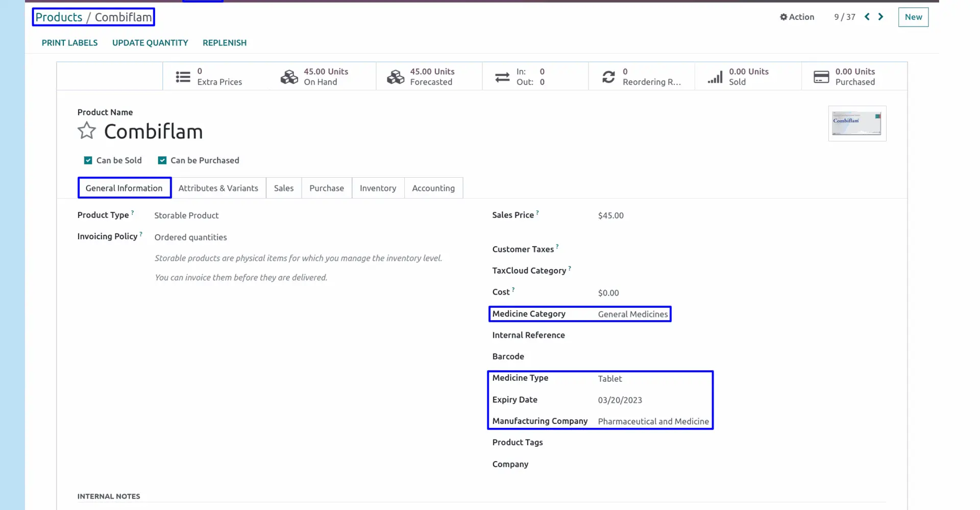Open the In 0 / Out 0 stat

coord(535,77)
